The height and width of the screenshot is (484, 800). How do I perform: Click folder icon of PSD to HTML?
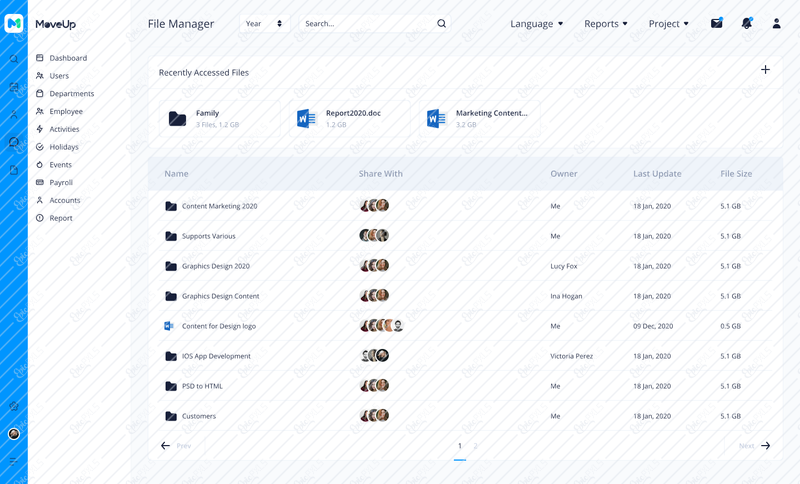click(x=171, y=386)
